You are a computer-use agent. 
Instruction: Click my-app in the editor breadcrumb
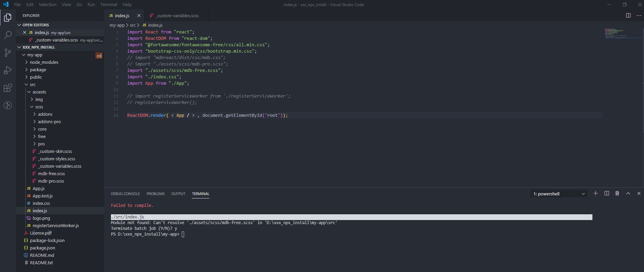point(117,25)
